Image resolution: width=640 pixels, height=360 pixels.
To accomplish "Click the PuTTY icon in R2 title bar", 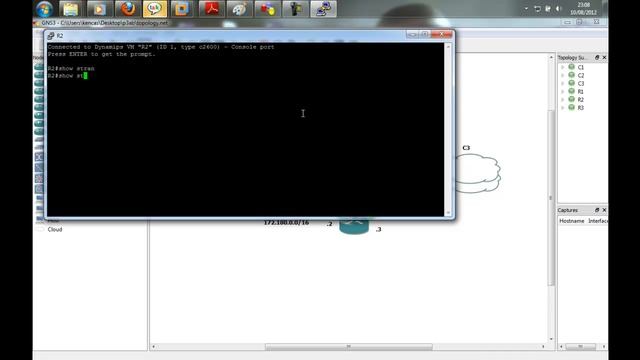I will point(51,36).
